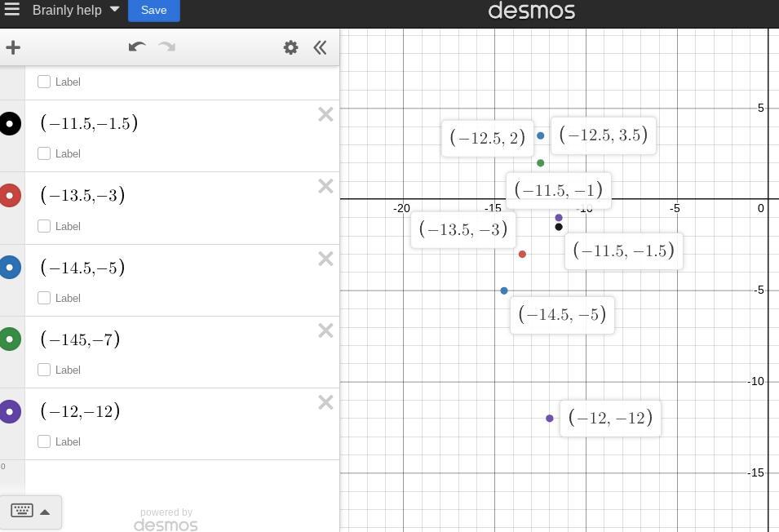This screenshot has height=532, width=779.
Task: Click the add item plus icon
Action: 13,47
